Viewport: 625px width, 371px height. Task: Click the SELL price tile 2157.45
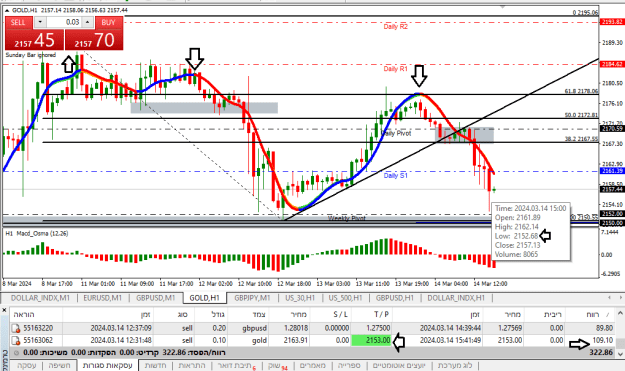point(34,40)
